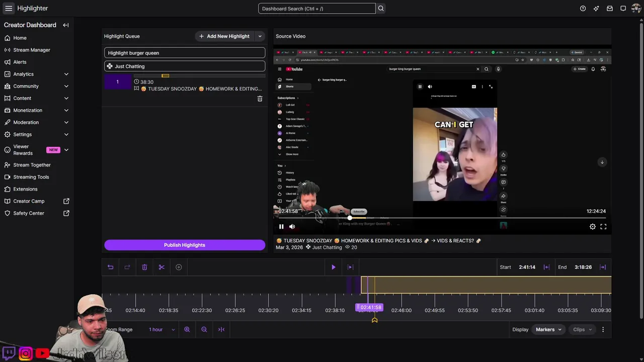The height and width of the screenshot is (362, 644).
Task: Delete the selected segment with trash icon
Action: tap(144, 267)
